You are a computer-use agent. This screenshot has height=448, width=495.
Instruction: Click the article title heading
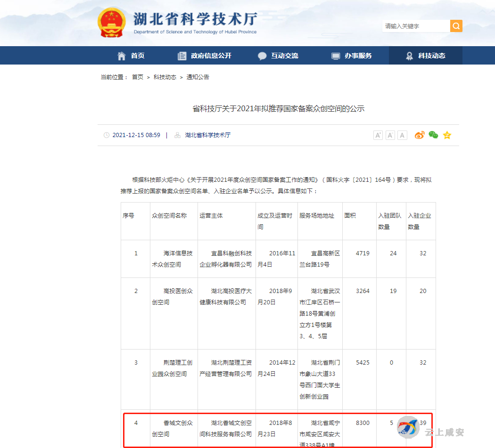click(279, 109)
